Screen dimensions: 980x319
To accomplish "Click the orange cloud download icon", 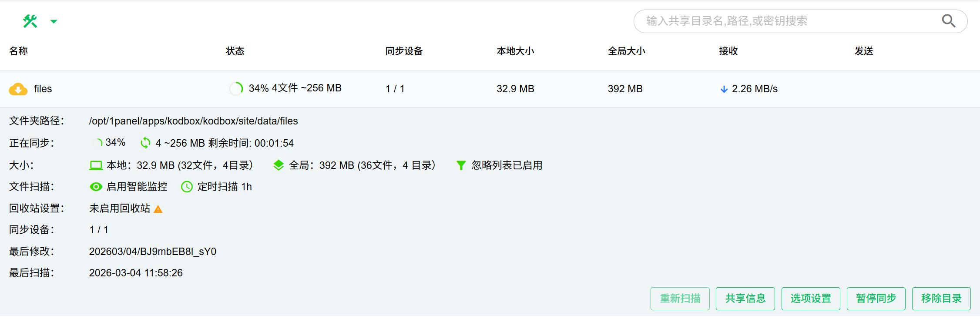I will 18,89.
